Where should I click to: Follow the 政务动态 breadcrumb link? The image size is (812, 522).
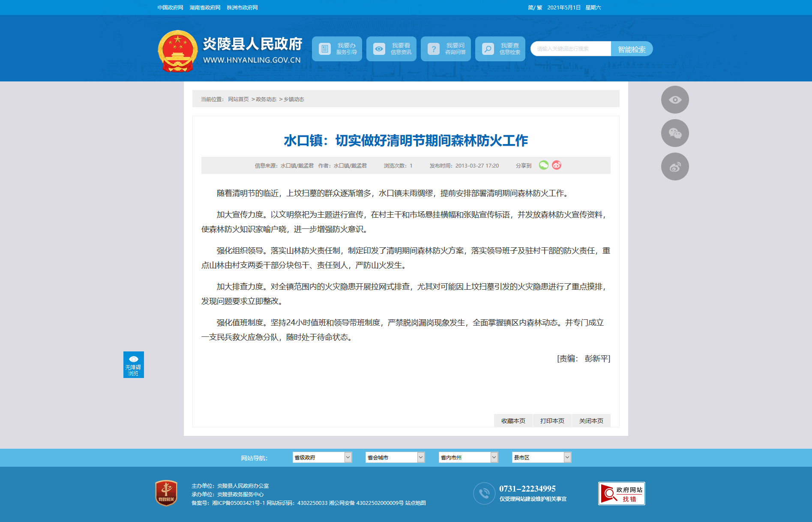pyautogui.click(x=266, y=99)
